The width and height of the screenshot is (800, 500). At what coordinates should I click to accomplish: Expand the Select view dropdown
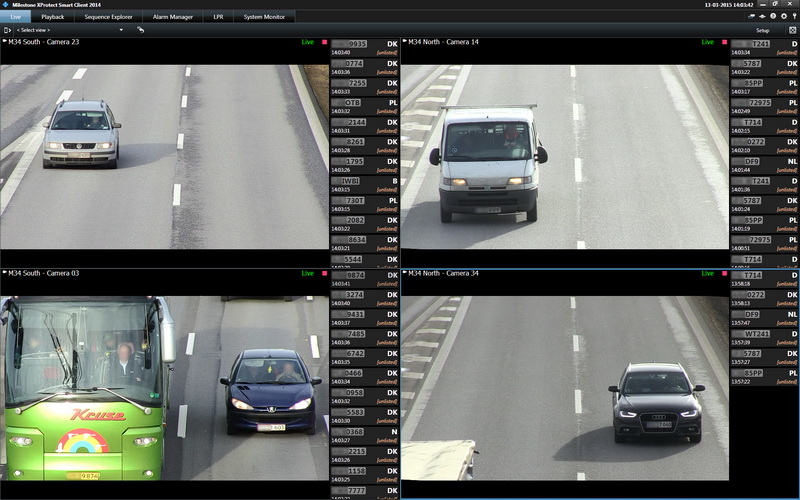pos(121,30)
